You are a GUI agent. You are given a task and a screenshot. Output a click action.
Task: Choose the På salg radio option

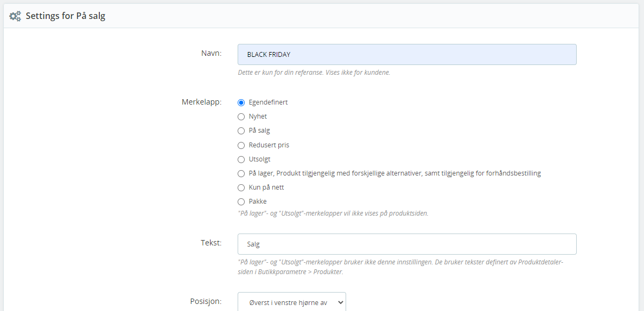click(x=241, y=131)
